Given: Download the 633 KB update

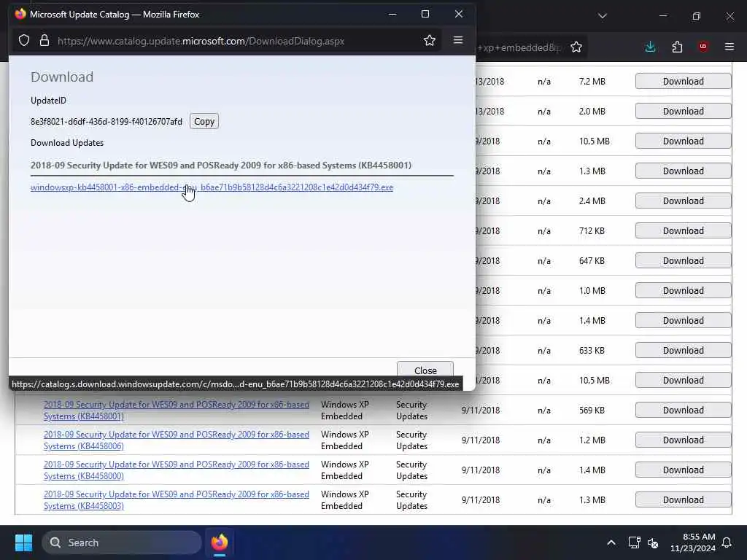Looking at the screenshot, I should [683, 350].
